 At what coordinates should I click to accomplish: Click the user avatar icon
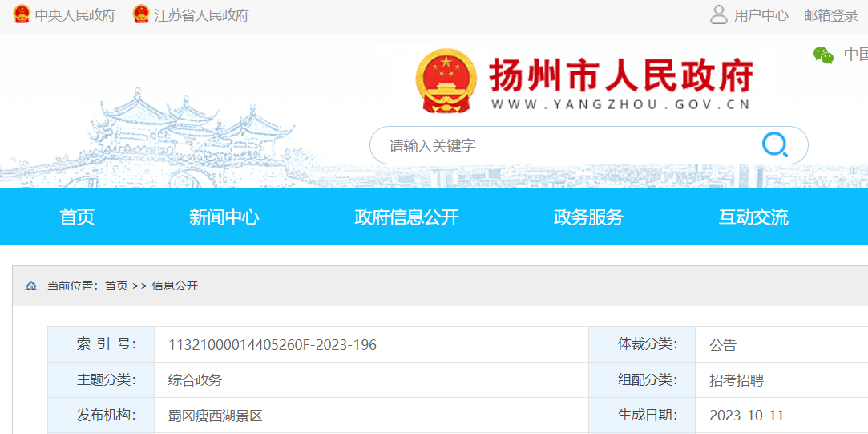tap(719, 15)
